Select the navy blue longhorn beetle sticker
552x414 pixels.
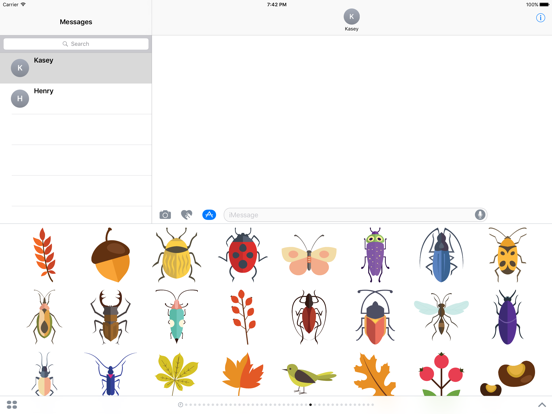tap(111, 374)
